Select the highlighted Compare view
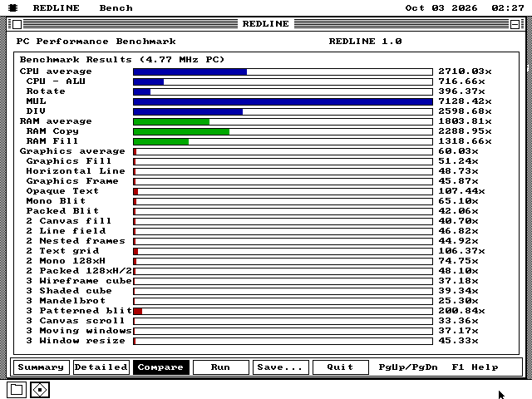This screenshot has width=532, height=399. (160, 367)
